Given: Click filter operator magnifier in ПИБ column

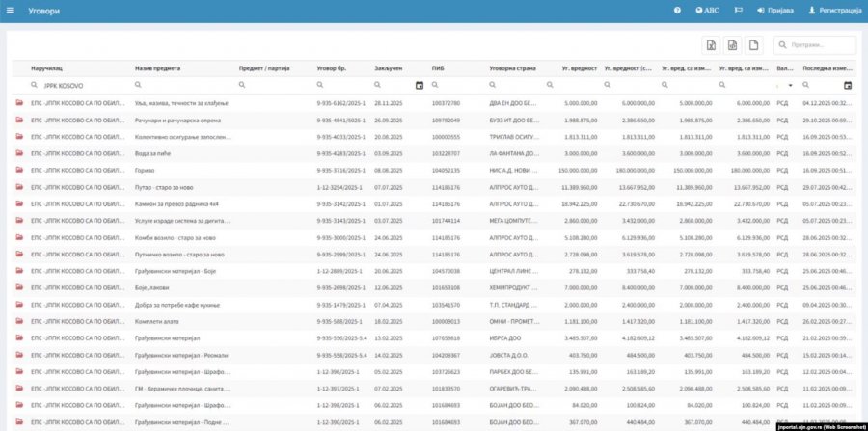Looking at the screenshot, I should [x=435, y=85].
